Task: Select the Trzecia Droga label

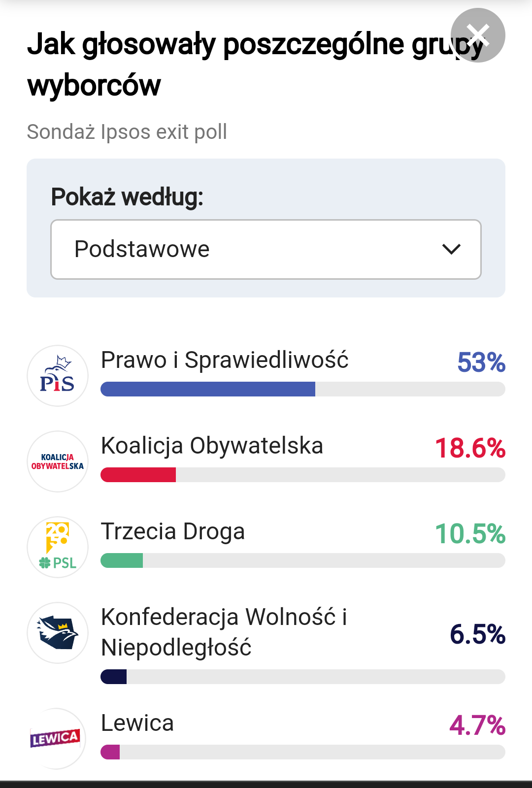Action: click(173, 531)
